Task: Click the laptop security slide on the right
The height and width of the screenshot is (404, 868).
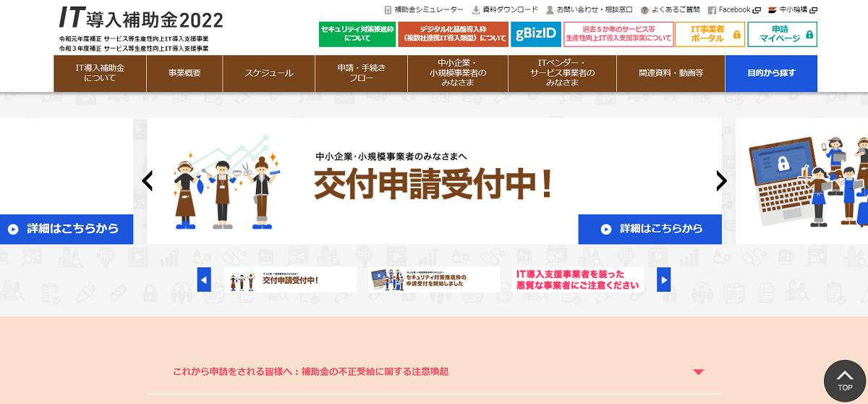Action: point(801,181)
